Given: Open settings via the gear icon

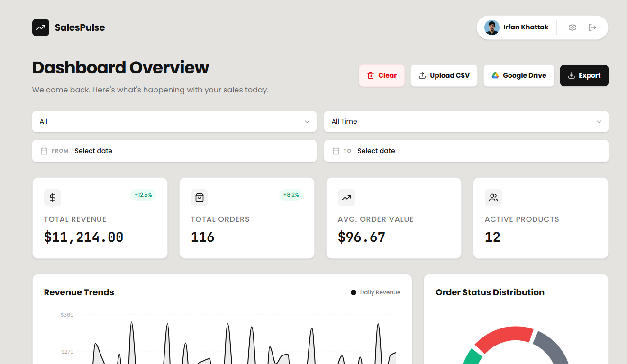Looking at the screenshot, I should click(x=572, y=27).
